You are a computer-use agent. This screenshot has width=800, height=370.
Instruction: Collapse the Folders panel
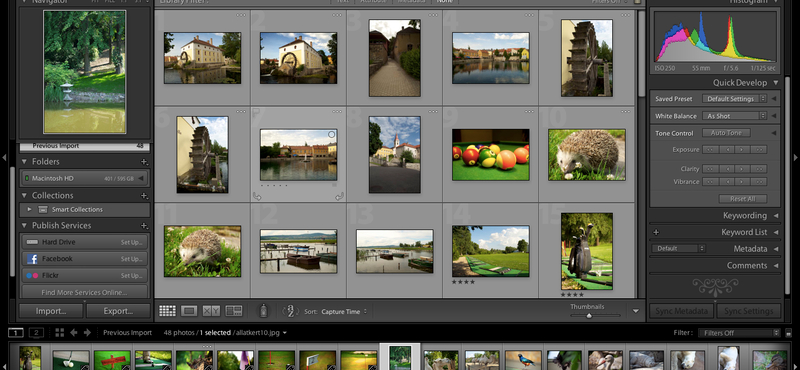coord(24,162)
